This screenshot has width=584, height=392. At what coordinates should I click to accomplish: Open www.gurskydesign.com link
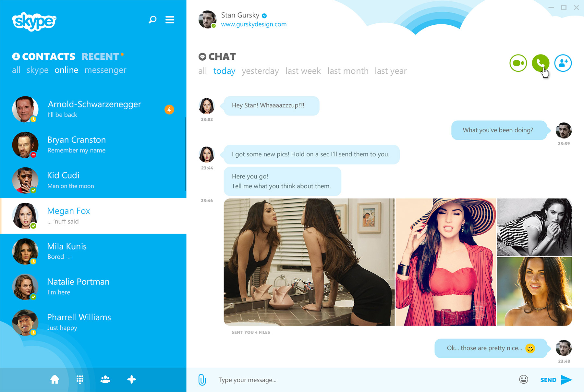(254, 24)
